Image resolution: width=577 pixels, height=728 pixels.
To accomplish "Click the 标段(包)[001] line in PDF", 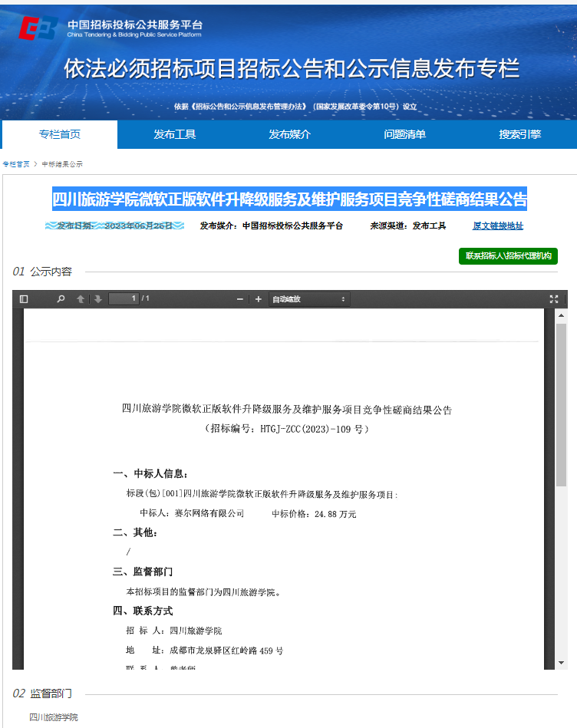I will tap(262, 494).
